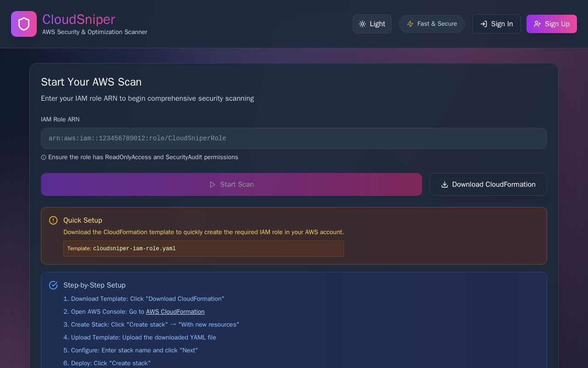Click the Sign In arrow icon

(x=484, y=24)
